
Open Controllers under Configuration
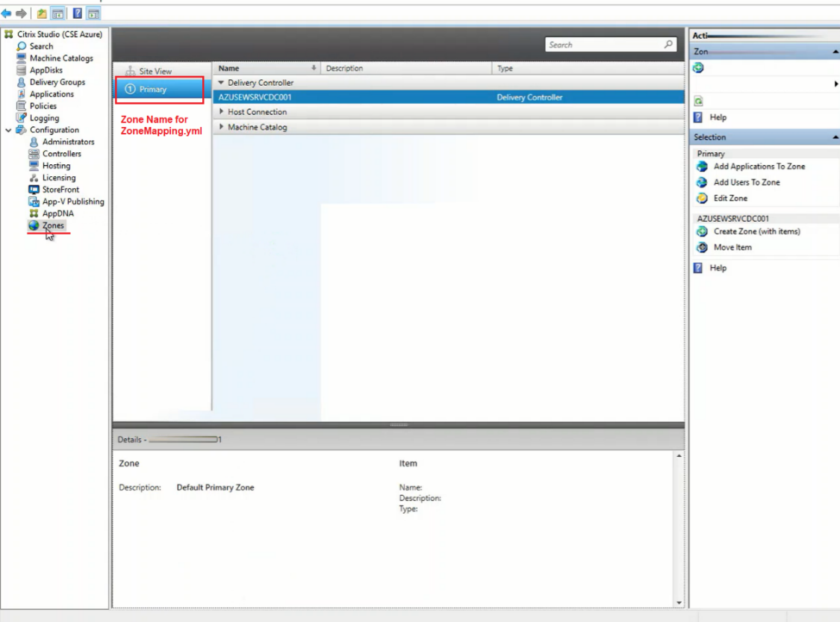pos(62,154)
